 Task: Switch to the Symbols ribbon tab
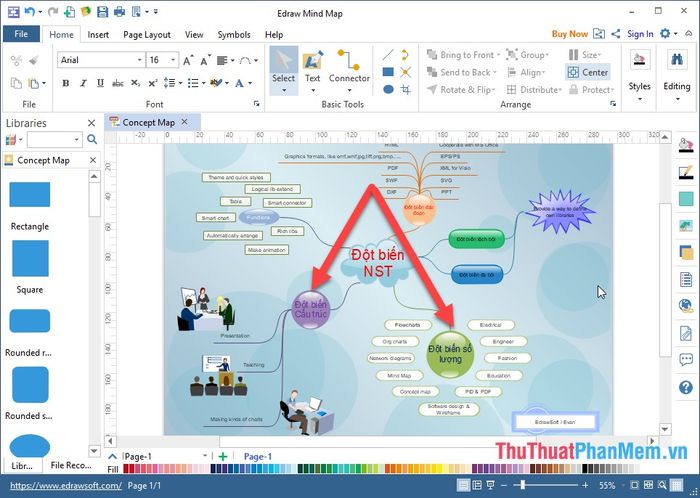234,35
